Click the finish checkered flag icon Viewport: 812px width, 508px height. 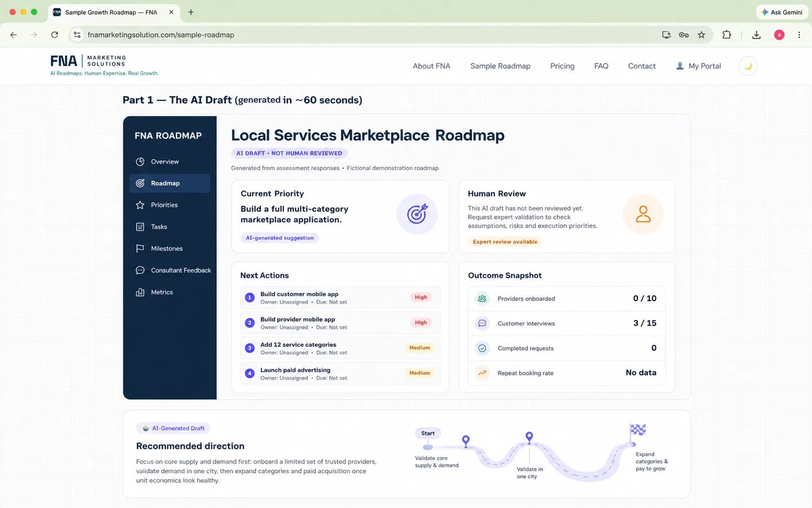pos(637,431)
